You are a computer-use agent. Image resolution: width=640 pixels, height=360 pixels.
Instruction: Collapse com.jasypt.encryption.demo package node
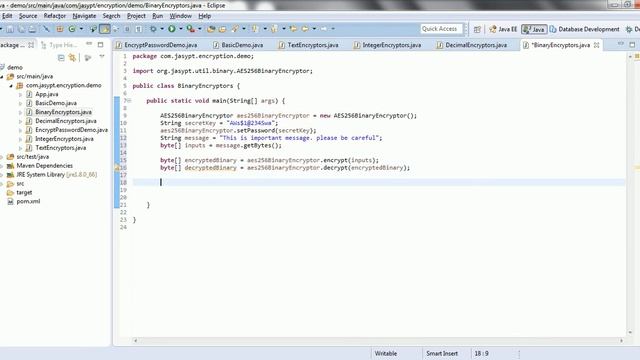[11, 85]
